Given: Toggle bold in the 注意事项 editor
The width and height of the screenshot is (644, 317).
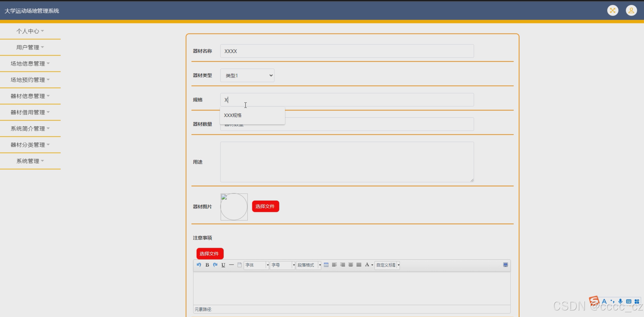Looking at the screenshot, I should (x=207, y=265).
